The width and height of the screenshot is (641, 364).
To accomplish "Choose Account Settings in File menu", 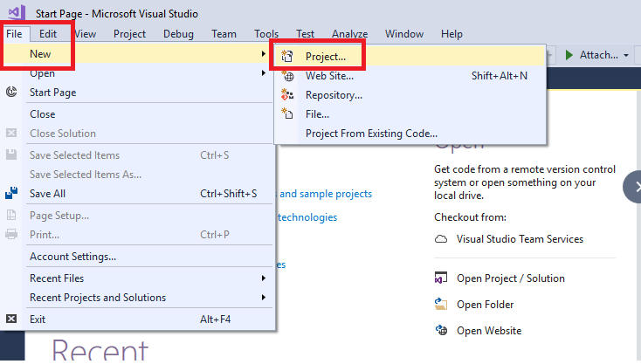I will tap(72, 257).
